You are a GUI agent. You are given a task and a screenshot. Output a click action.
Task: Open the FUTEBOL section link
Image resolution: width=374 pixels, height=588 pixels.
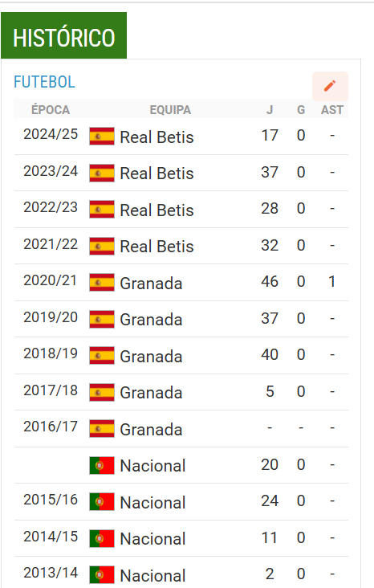click(44, 82)
